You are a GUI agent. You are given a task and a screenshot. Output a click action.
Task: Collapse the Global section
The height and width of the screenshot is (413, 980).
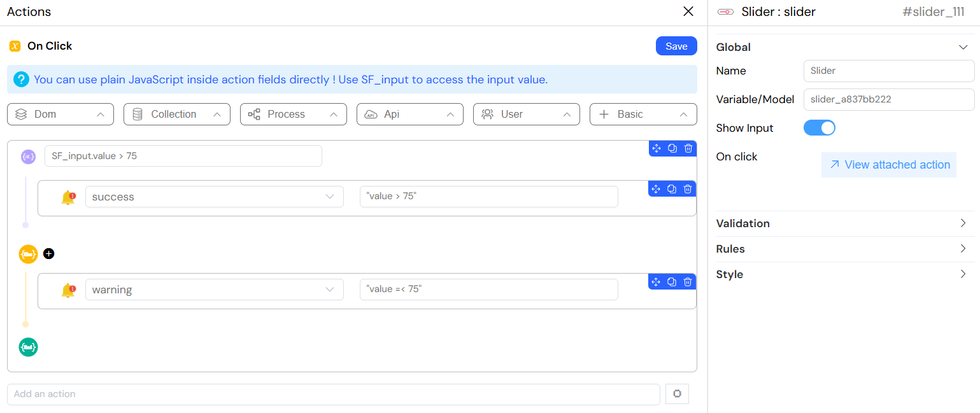point(962,47)
